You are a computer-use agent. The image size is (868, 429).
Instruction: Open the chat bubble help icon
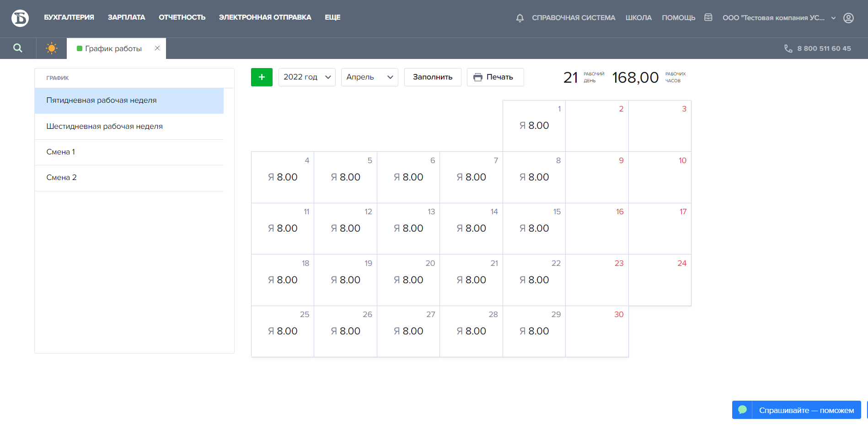point(742,410)
